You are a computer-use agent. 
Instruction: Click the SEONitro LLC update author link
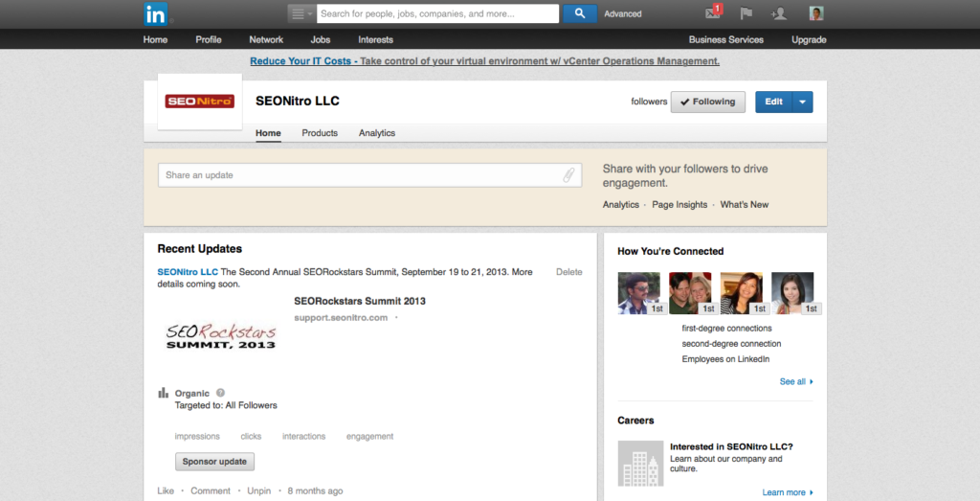click(x=188, y=272)
